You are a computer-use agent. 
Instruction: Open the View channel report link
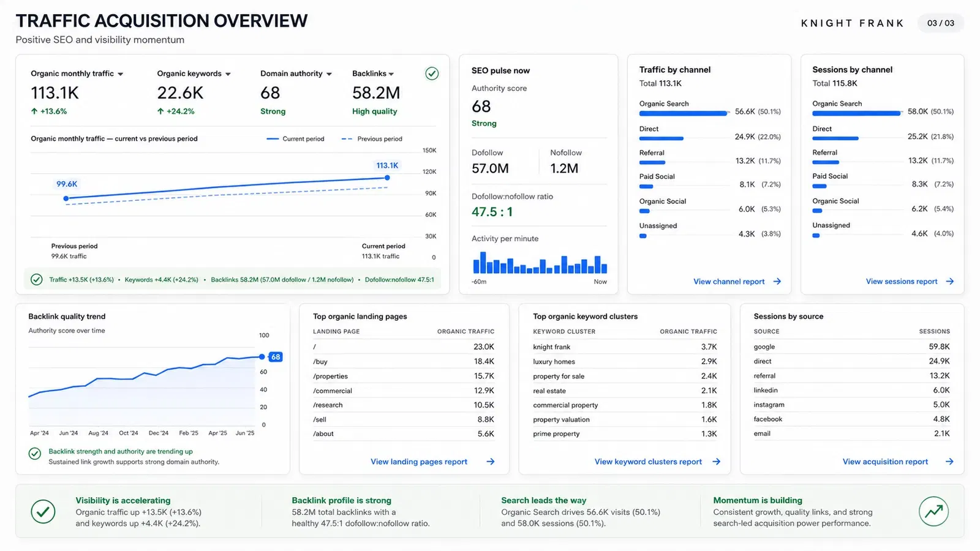pos(729,282)
